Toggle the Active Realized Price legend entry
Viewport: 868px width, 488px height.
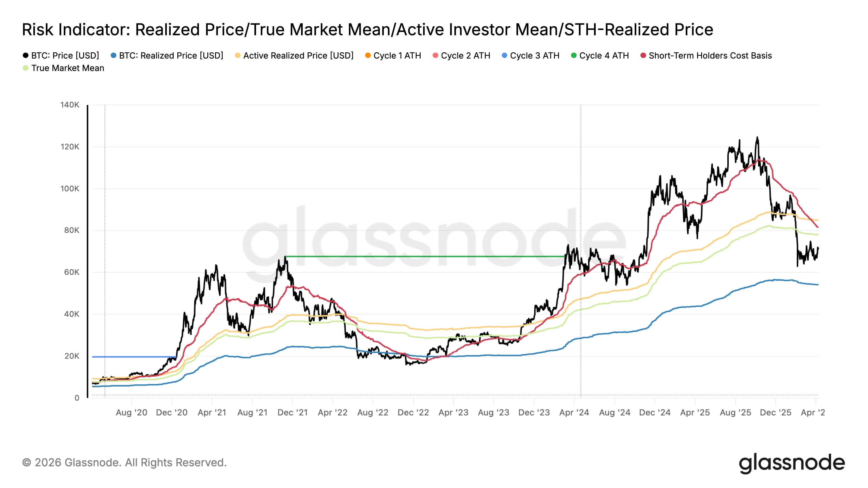294,56
